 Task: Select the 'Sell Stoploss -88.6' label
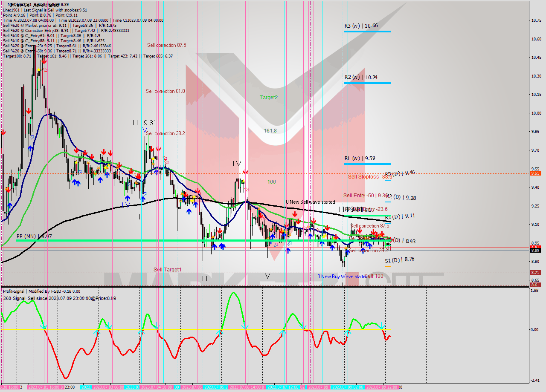[370, 177]
